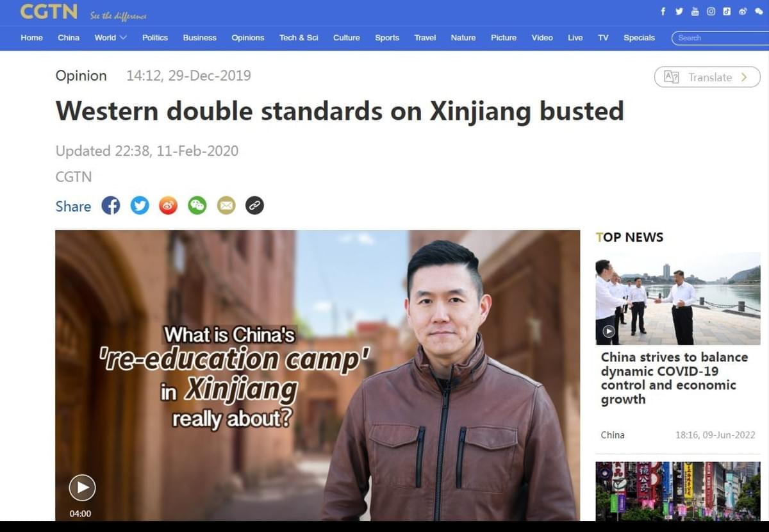The width and height of the screenshot is (769, 532).
Task: Select the Live menu item
Action: [x=575, y=38]
